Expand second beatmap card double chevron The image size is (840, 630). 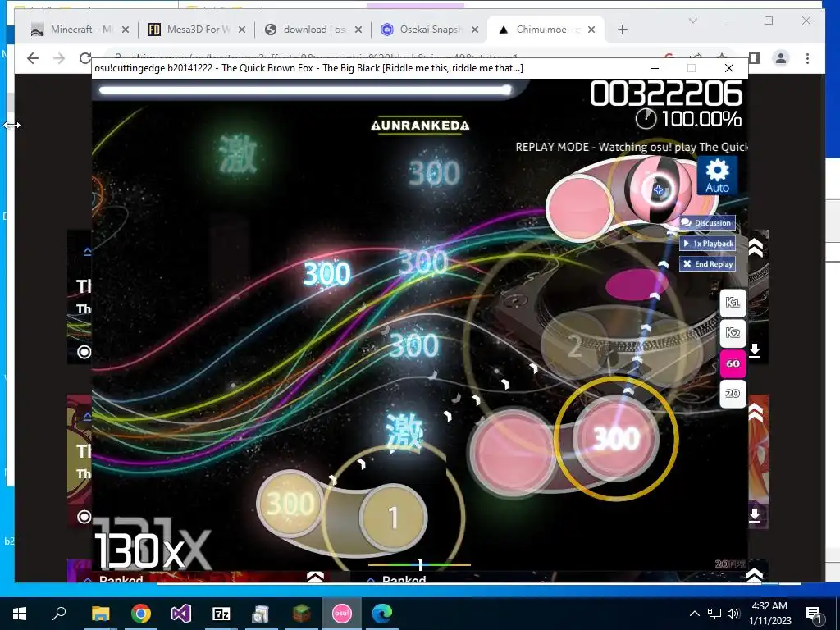pos(756,413)
